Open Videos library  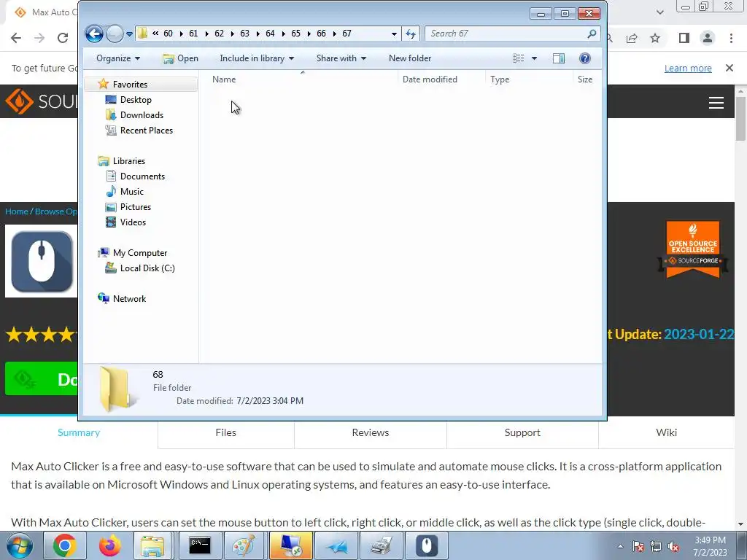click(x=133, y=222)
